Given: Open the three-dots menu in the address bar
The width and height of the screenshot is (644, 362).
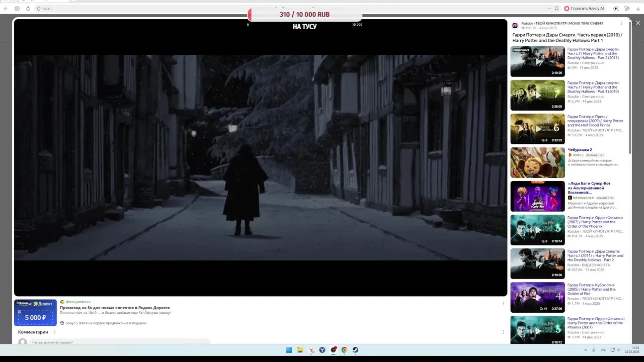Looking at the screenshot, I should pyautogui.click(x=549, y=9).
